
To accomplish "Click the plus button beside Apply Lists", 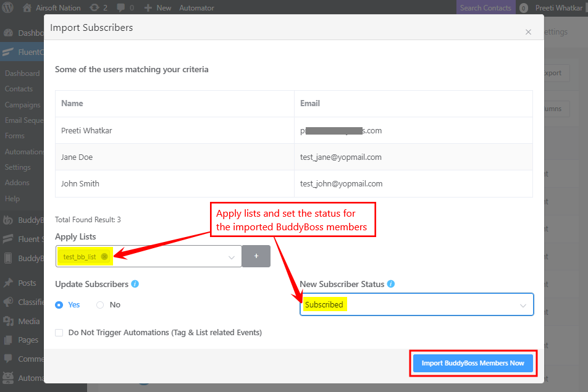I will (256, 256).
